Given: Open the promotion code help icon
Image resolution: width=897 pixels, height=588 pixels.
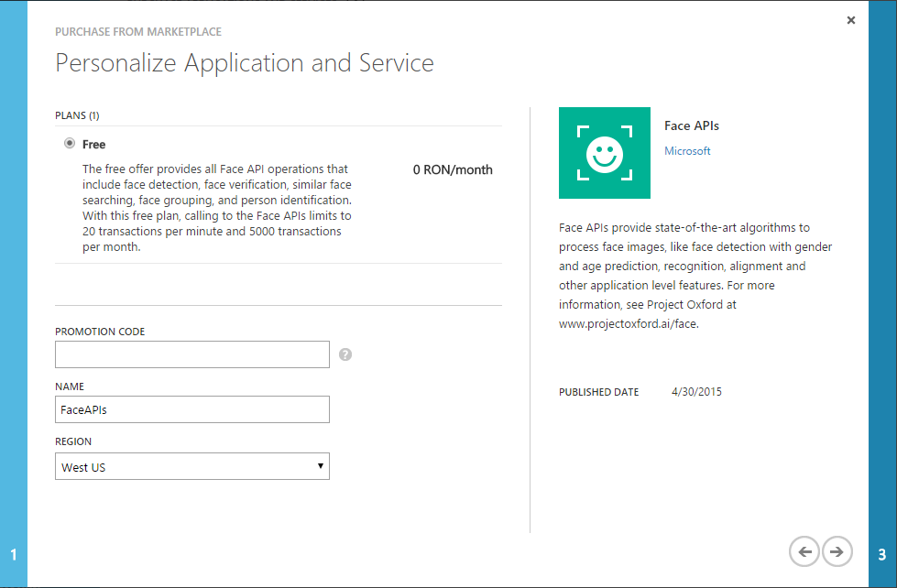Looking at the screenshot, I should pos(345,354).
